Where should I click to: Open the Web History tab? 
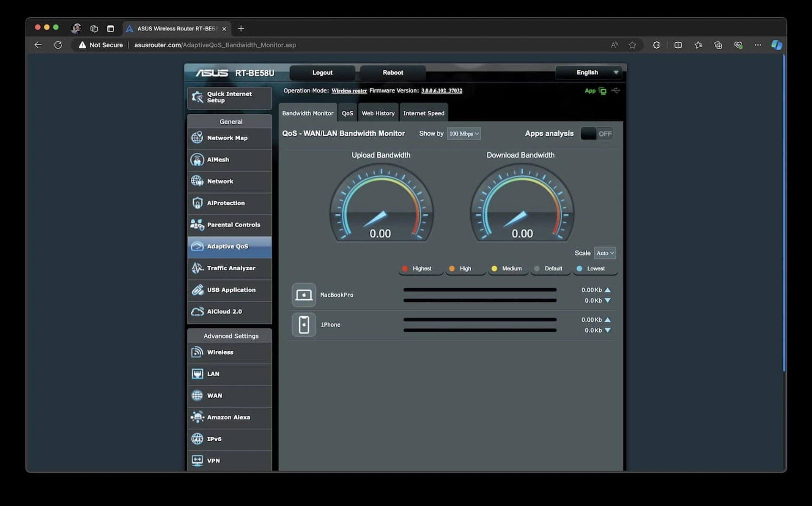(x=378, y=113)
